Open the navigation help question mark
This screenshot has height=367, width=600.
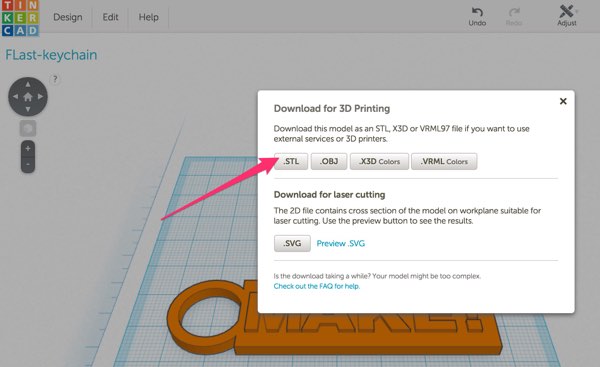coord(55,79)
